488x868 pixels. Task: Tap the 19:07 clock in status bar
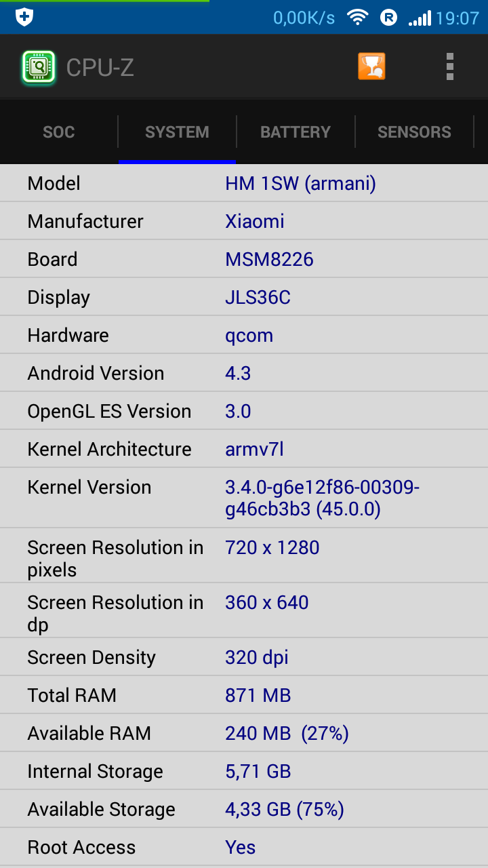457,18
